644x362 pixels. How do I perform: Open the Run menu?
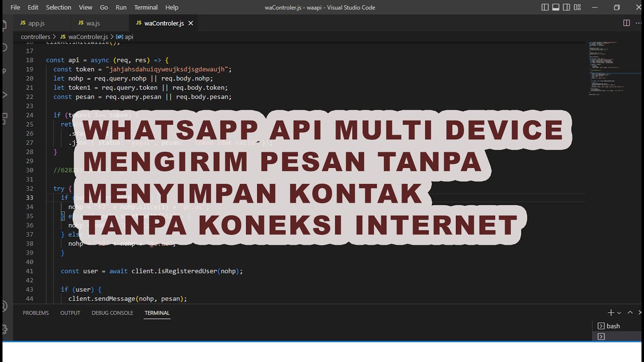[x=121, y=8]
